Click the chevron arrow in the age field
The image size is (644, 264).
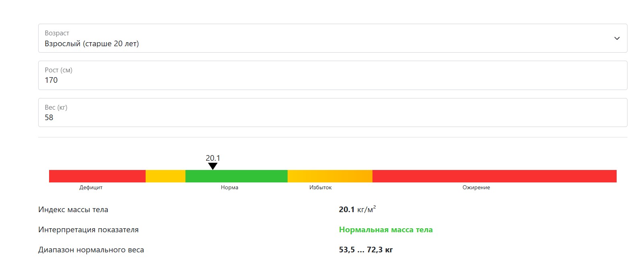click(x=617, y=39)
